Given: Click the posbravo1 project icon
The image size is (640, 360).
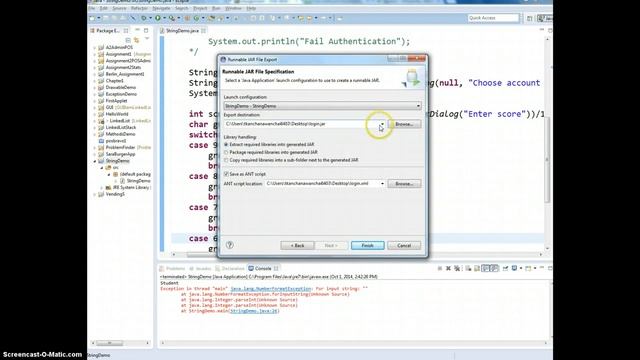Looking at the screenshot, I should pos(101,141).
